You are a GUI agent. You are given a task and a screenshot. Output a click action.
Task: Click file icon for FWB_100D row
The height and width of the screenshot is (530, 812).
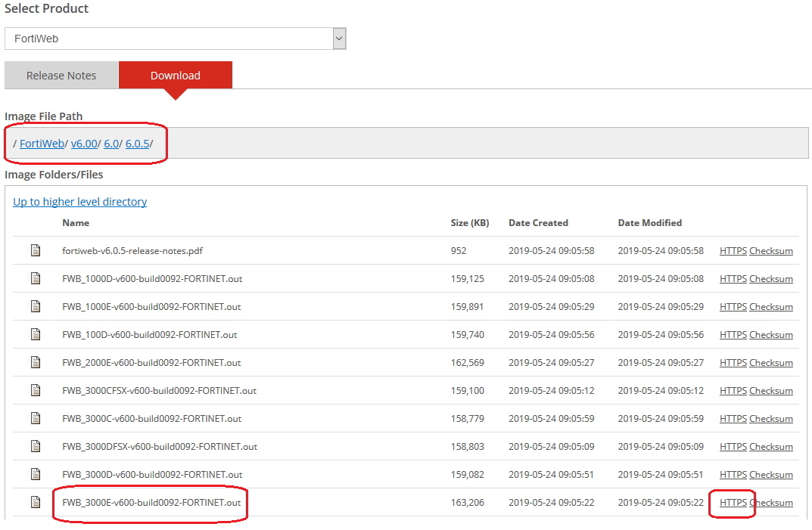(x=36, y=334)
